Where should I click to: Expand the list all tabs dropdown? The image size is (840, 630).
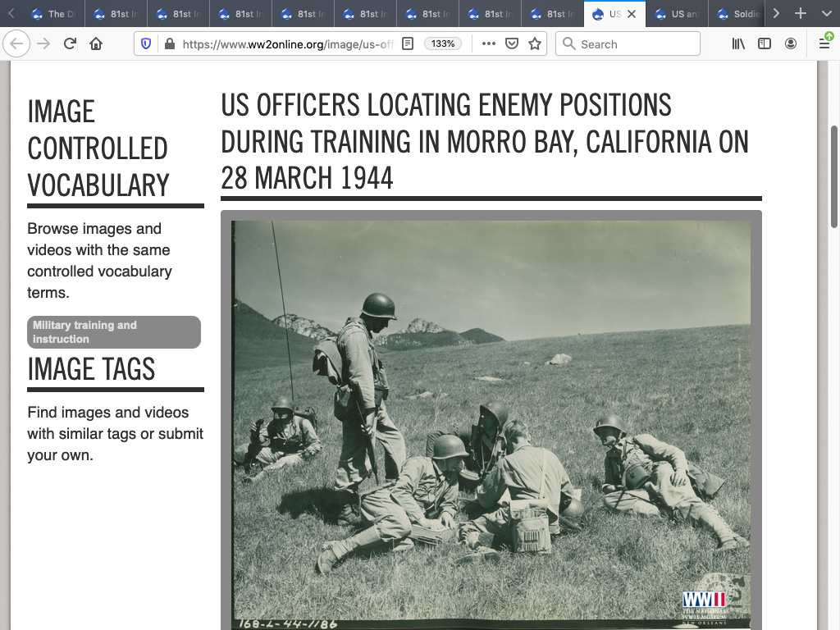pyautogui.click(x=826, y=14)
